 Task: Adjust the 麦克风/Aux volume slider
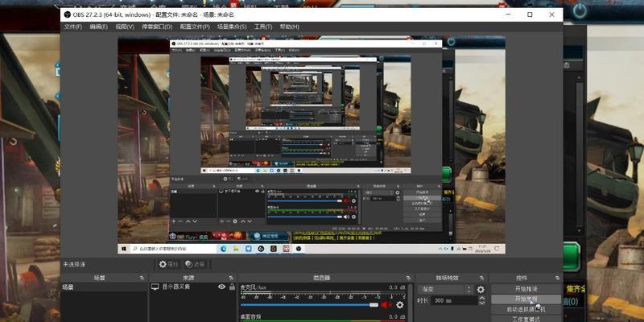coord(309,305)
